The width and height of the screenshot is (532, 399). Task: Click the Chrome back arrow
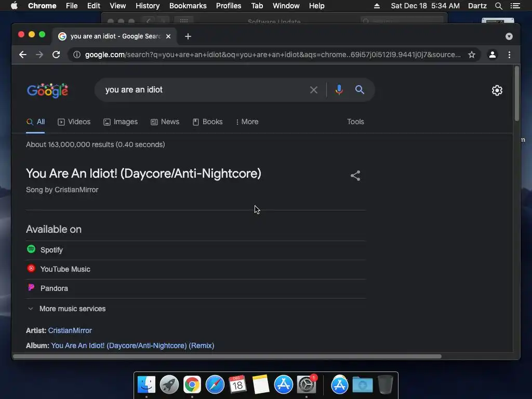23,55
